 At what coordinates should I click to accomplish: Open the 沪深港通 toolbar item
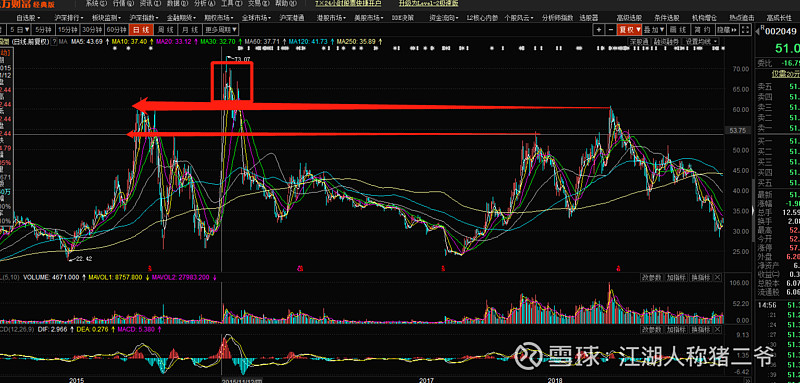tap(291, 17)
